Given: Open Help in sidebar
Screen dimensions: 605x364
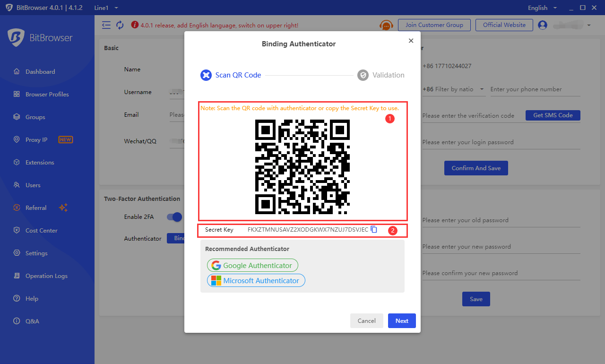Looking at the screenshot, I should (32, 298).
